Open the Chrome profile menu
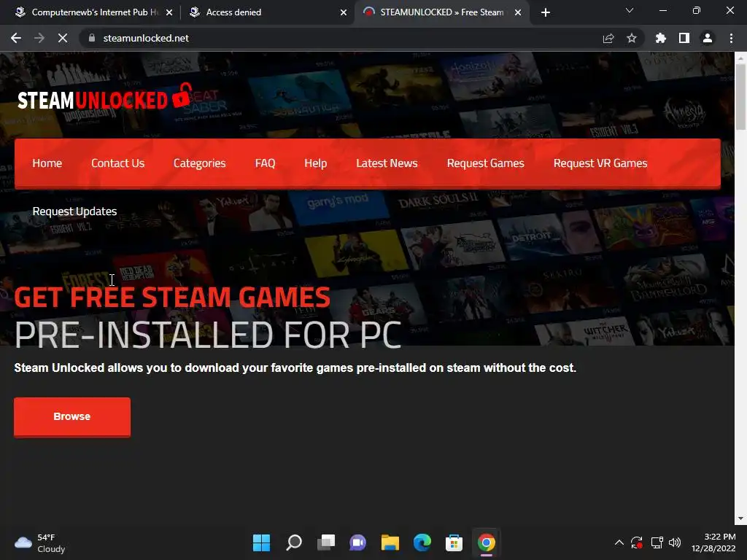The width and height of the screenshot is (747, 560). [x=708, y=38]
